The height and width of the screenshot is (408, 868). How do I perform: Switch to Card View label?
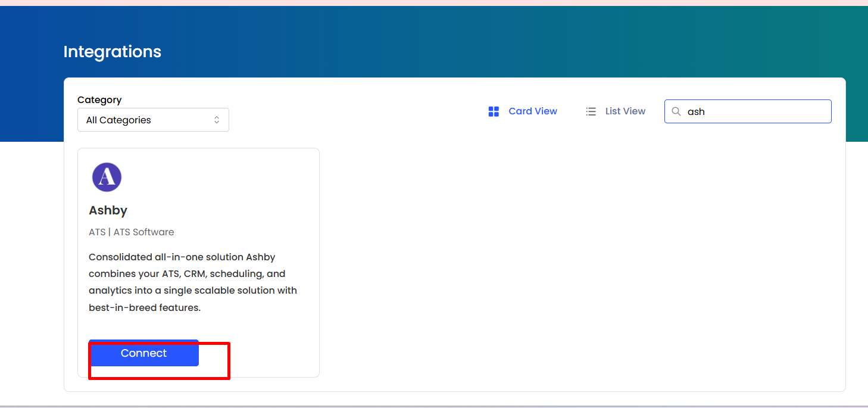click(533, 111)
